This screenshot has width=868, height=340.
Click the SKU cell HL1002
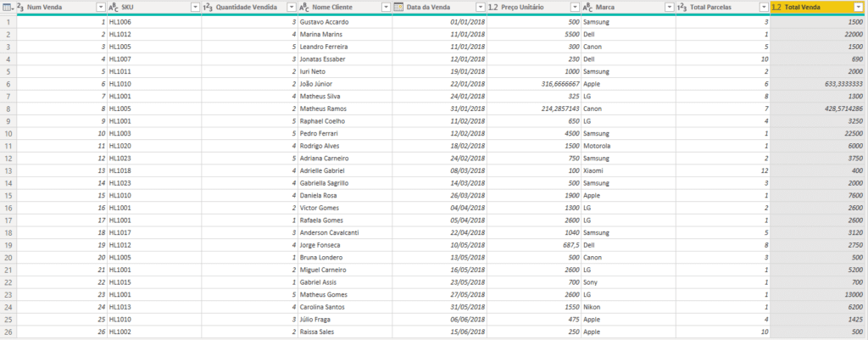(154, 332)
